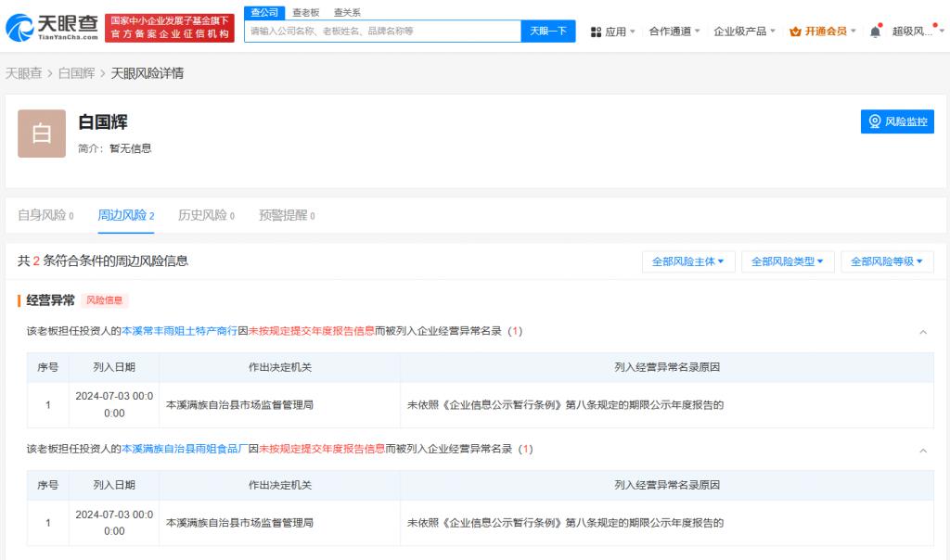Click 本溪满族自治县市场监督管理局 in second table
This screenshot has height=560, width=950.
(239, 523)
